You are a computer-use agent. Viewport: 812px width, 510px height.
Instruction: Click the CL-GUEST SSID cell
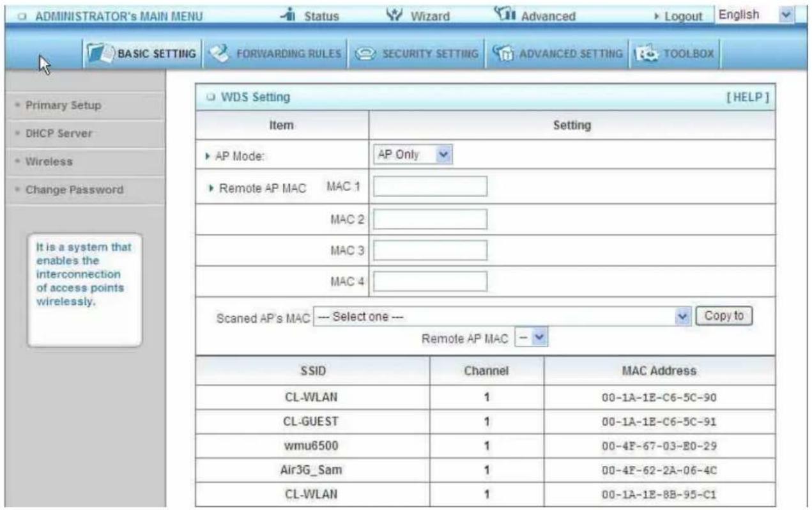(313, 422)
